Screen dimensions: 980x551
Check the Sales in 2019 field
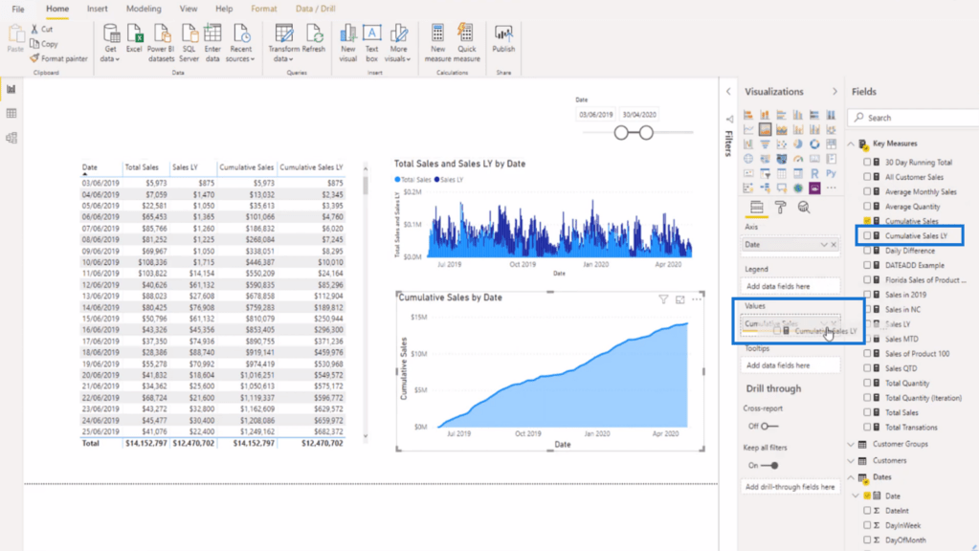tap(867, 295)
